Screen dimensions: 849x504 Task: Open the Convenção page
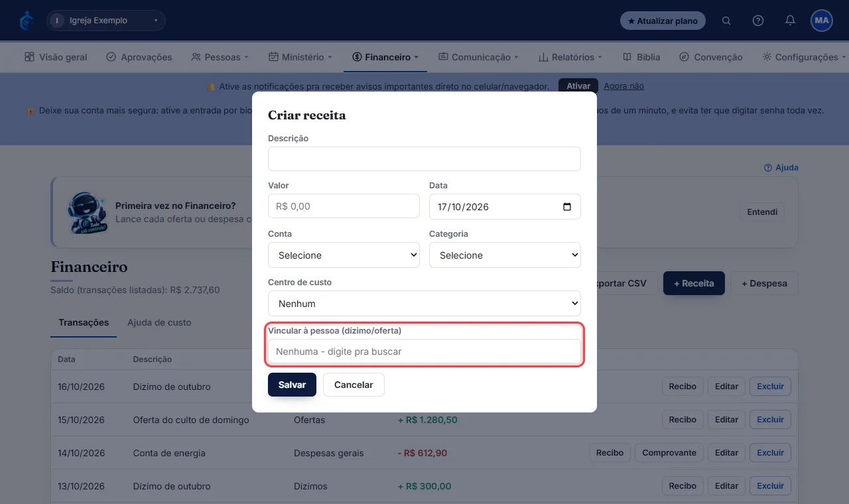tap(711, 57)
